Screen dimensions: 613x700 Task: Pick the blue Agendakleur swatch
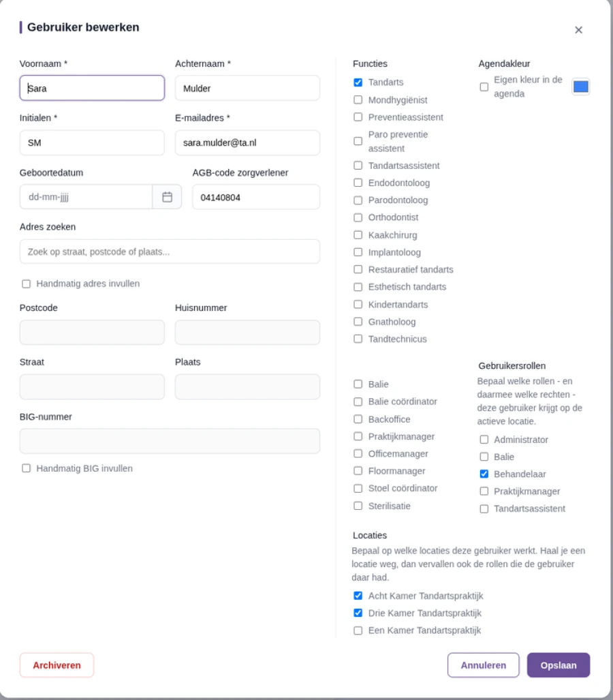(x=580, y=87)
